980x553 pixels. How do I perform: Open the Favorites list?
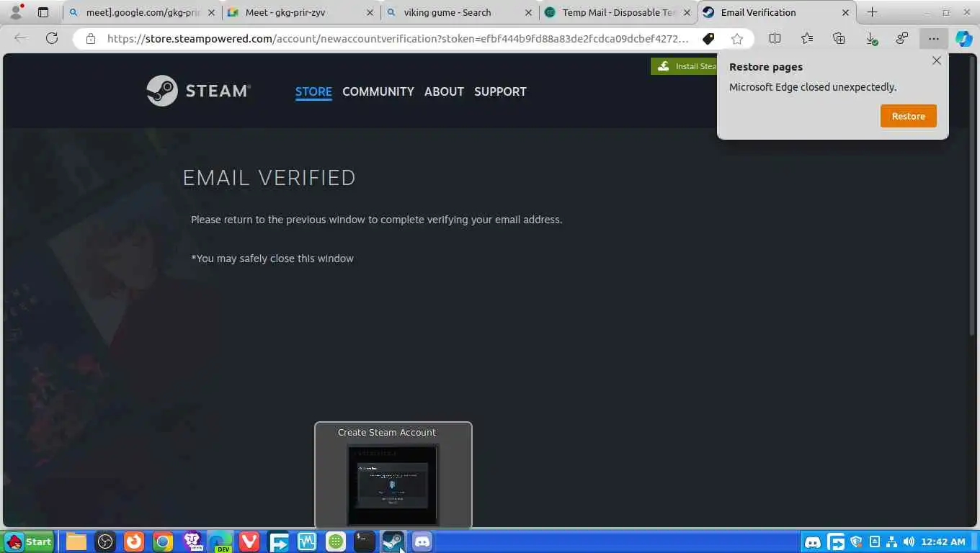[806, 39]
